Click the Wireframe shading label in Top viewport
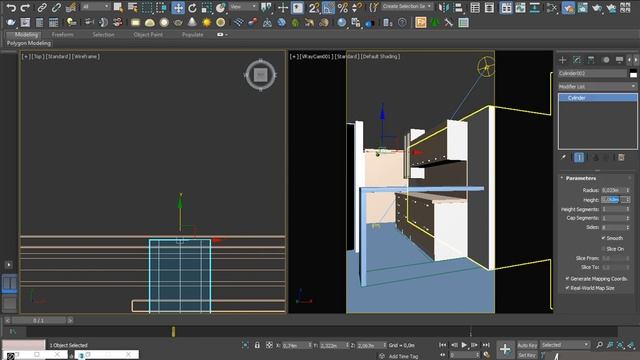The height and width of the screenshot is (360, 640). click(x=86, y=56)
